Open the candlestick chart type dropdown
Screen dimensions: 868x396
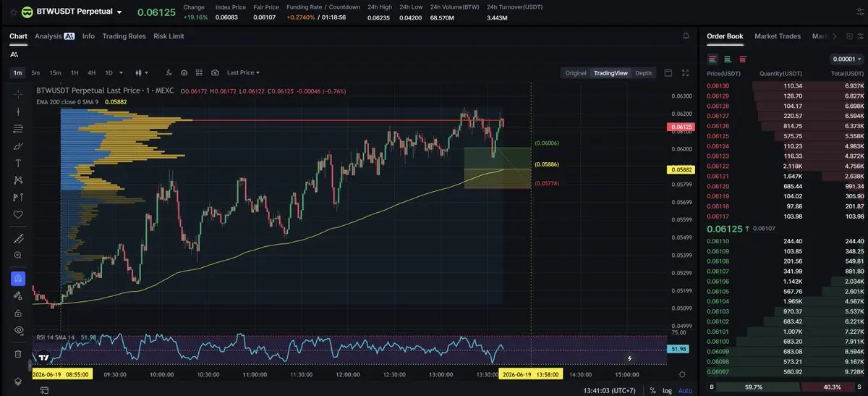coord(142,72)
